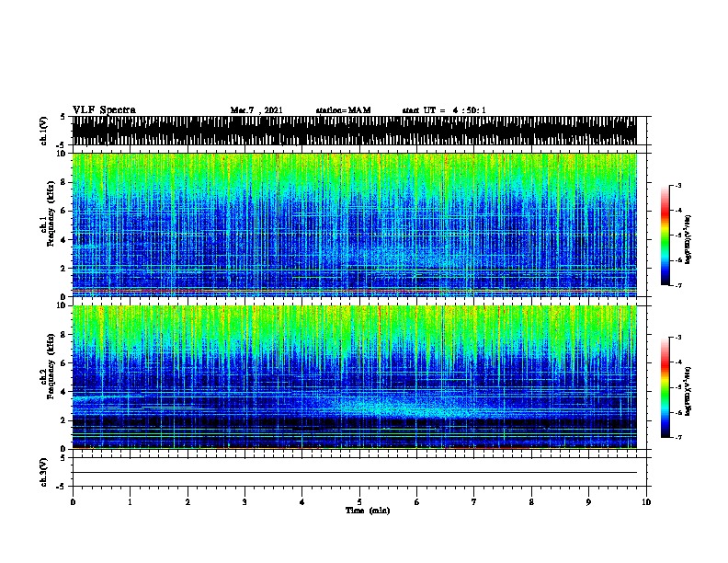Click time axis tick label "1"

pyautogui.click(x=130, y=502)
